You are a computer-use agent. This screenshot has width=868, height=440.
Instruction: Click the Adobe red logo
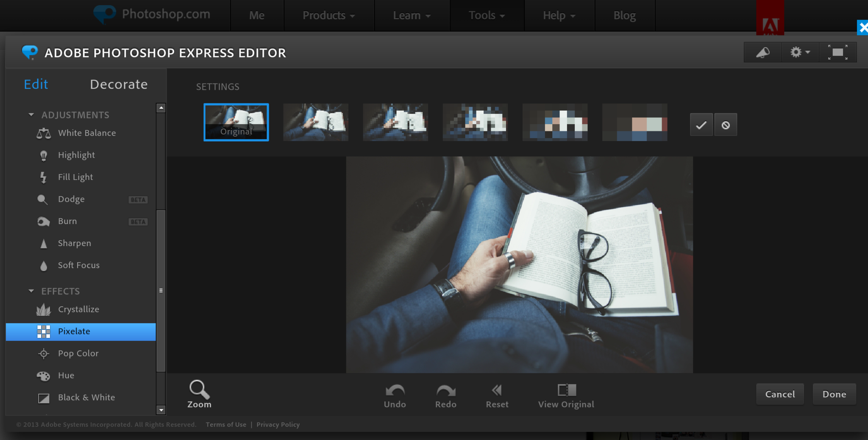[x=770, y=18]
